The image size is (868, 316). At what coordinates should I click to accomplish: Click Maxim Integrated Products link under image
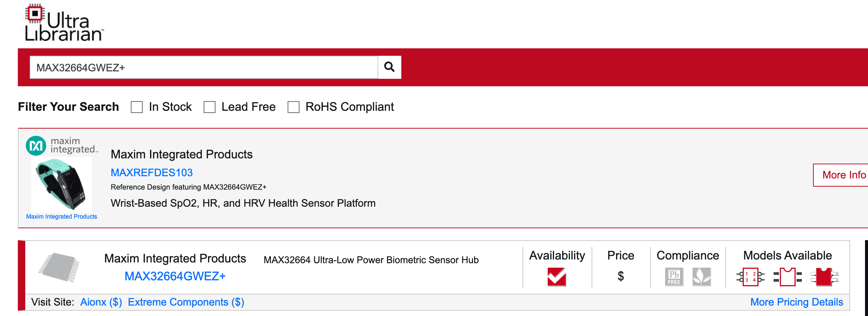62,217
